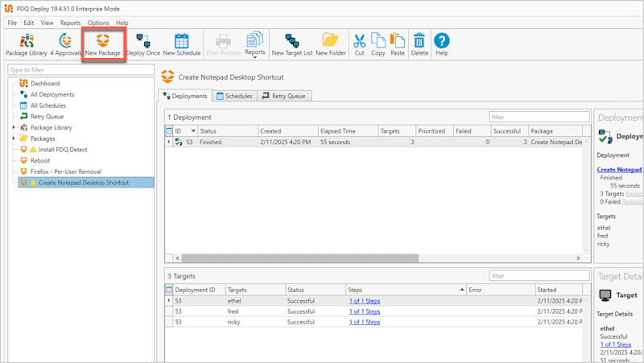Open the Help menu in menu bar
The image size is (644, 363).
(122, 23)
